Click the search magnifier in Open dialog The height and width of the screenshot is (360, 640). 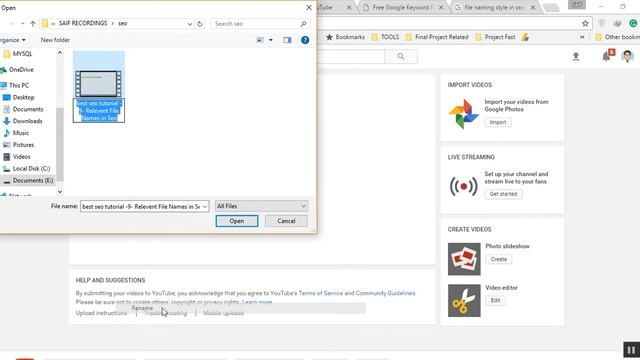tap(303, 24)
